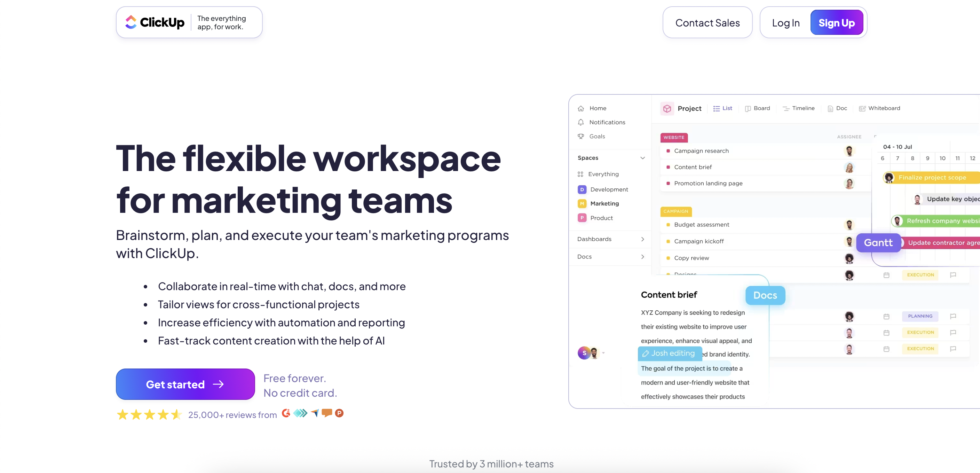Viewport: 980px width, 473px height.
Task: Expand the Dashboards section arrow
Action: 642,239
